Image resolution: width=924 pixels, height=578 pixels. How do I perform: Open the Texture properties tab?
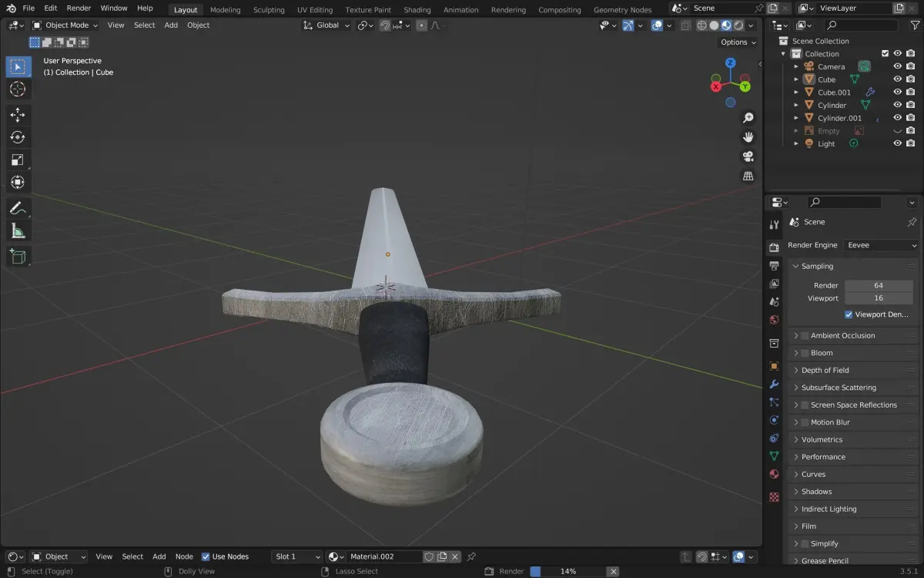pyautogui.click(x=774, y=497)
